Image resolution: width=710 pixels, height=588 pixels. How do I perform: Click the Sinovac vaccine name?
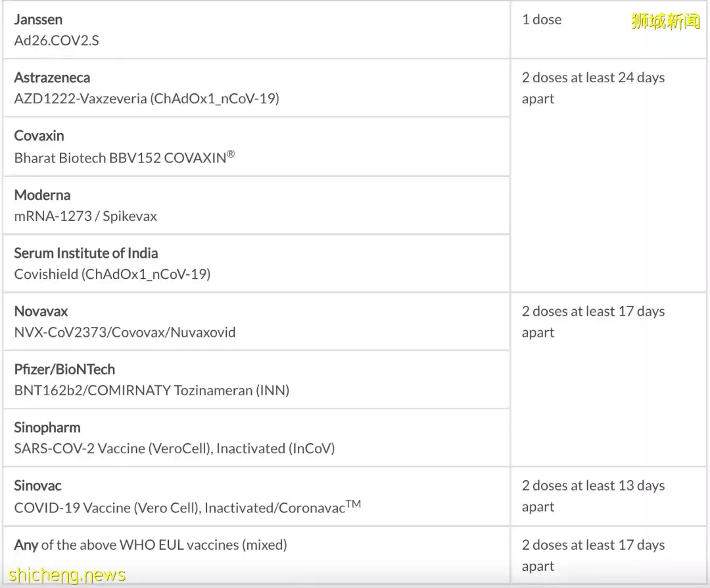37,485
